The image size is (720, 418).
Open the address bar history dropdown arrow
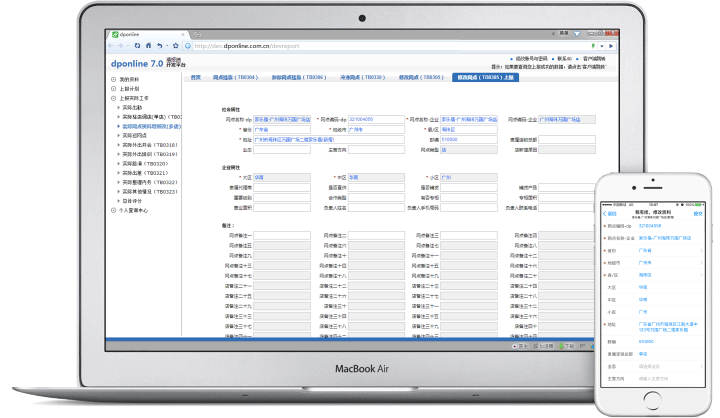coord(602,46)
